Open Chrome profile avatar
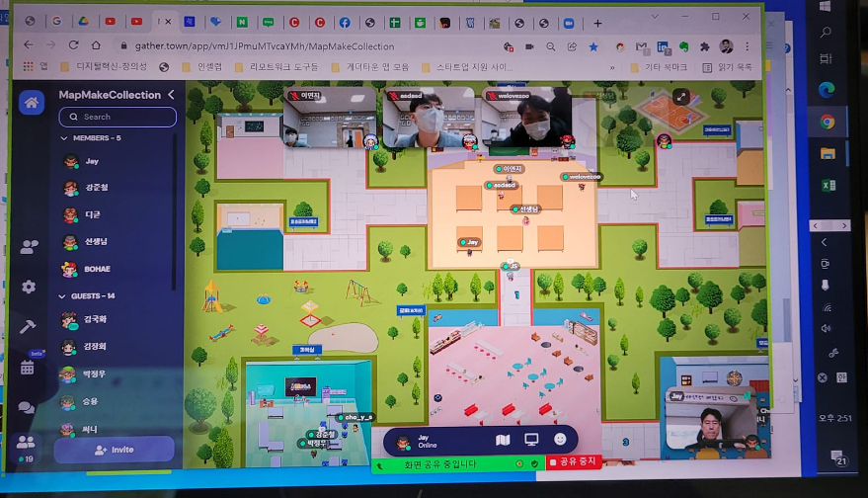This screenshot has height=498, width=868. click(726, 46)
